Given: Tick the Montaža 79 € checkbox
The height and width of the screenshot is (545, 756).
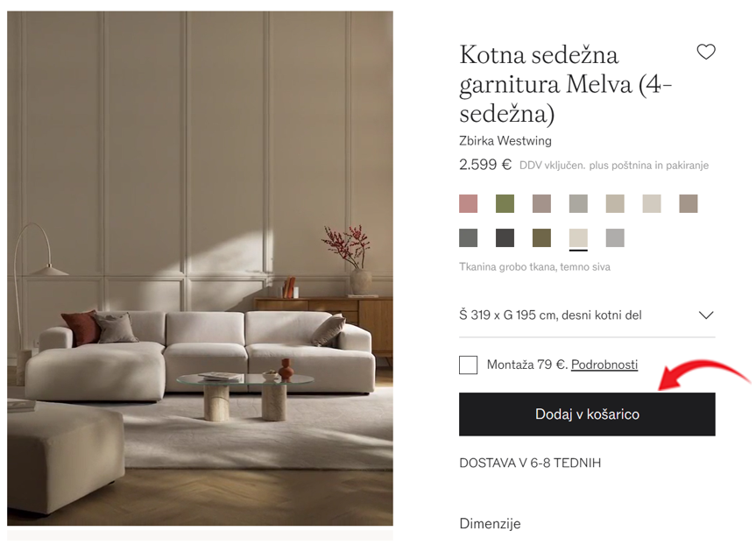Looking at the screenshot, I should click(x=468, y=365).
